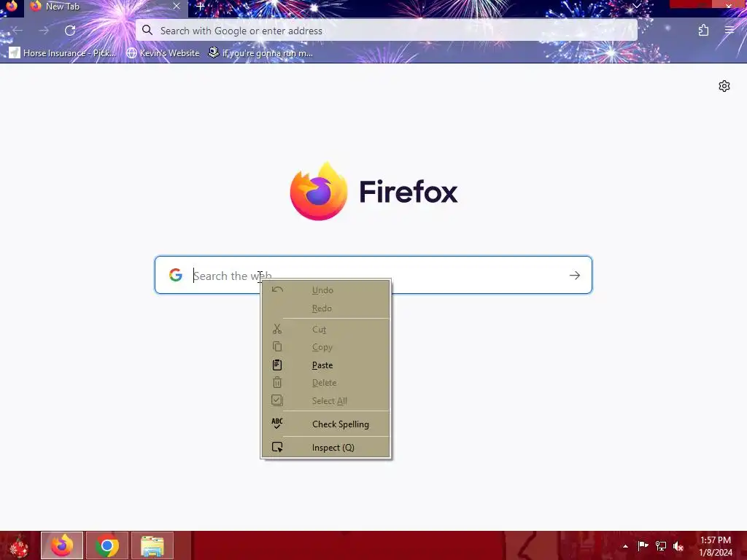The image size is (747, 560).
Task: Open a new tab with plus
Action: point(201,7)
